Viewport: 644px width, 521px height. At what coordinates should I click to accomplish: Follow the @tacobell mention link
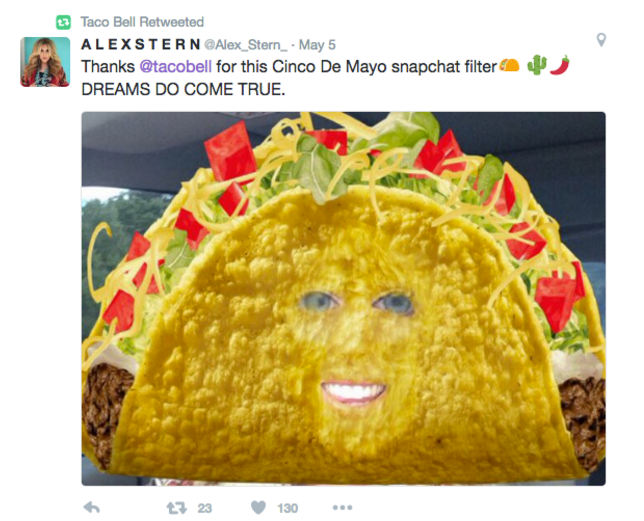(x=176, y=67)
